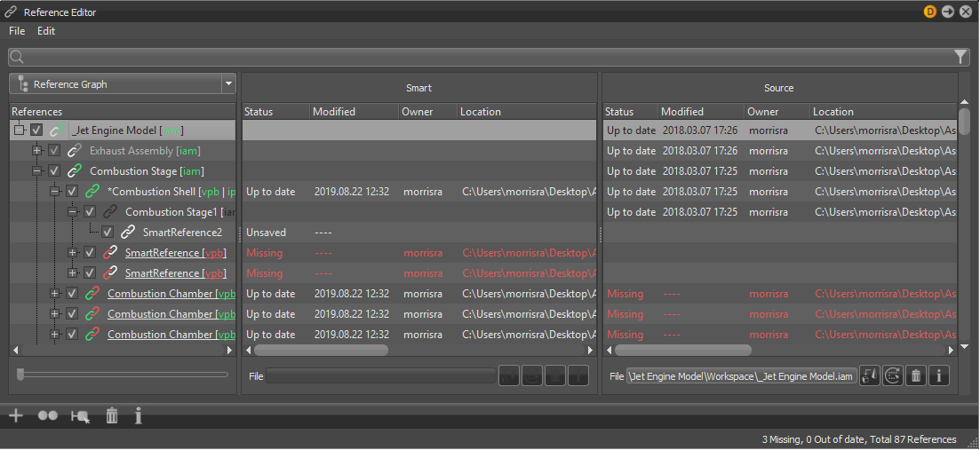Viewport: 980px width, 450px height.
Task: Expand the first SmartReference [vpb] node
Action: pyautogui.click(x=73, y=253)
